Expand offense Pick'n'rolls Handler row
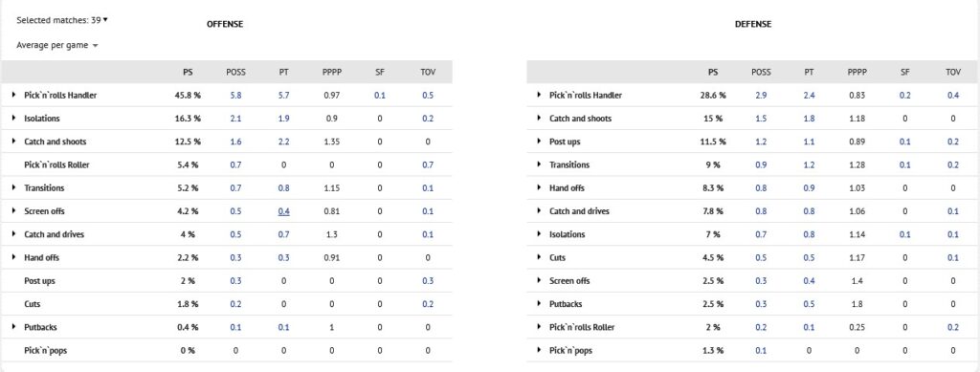Image resolution: width=980 pixels, height=372 pixels. pos(13,95)
